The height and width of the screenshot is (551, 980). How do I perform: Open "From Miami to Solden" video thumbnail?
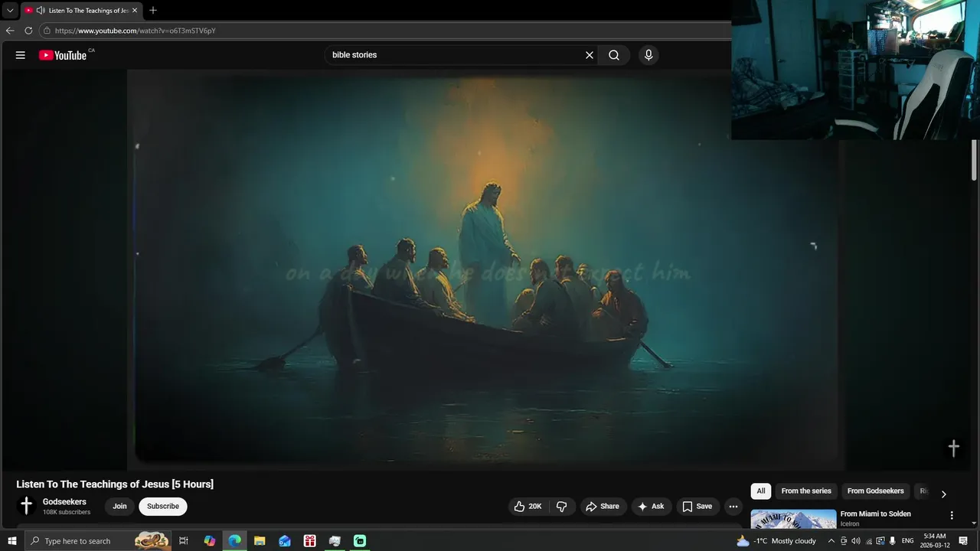click(793, 519)
